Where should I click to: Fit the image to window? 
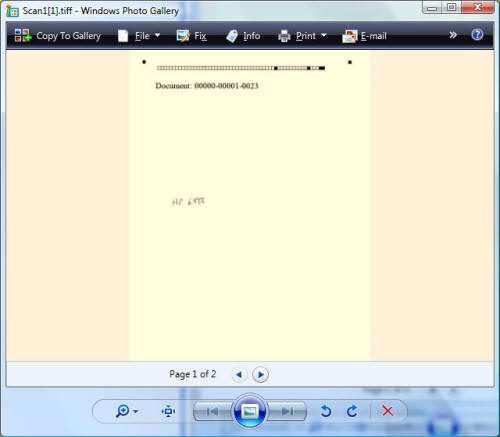(168, 411)
